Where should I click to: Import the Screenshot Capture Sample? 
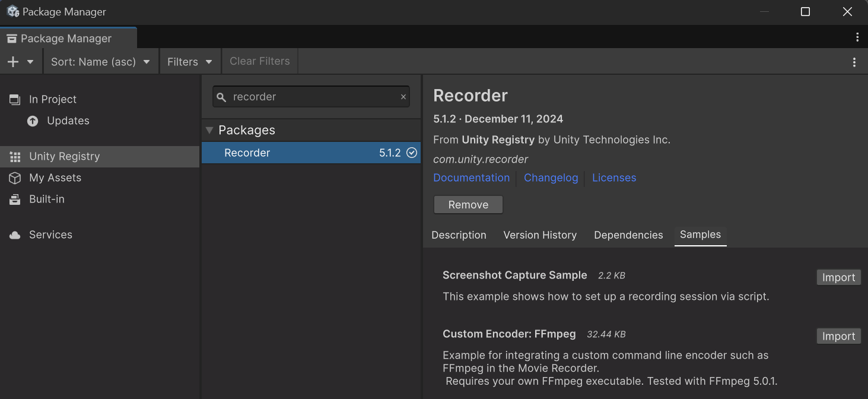click(x=838, y=278)
